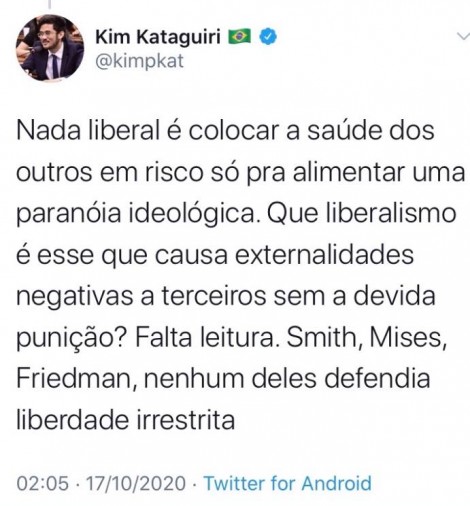Expand the tweet options chevron
The height and width of the screenshot is (506, 470).
point(464,36)
